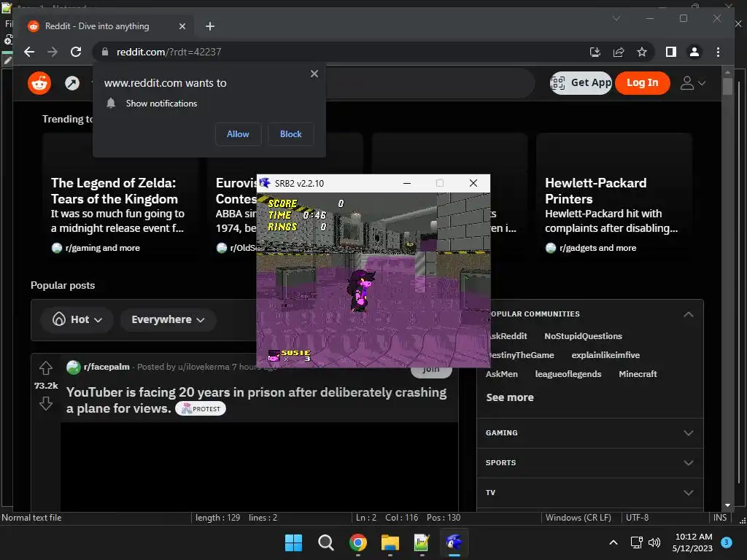The image size is (747, 560).
Task: Open File Explorer from the taskbar
Action: pyautogui.click(x=390, y=542)
